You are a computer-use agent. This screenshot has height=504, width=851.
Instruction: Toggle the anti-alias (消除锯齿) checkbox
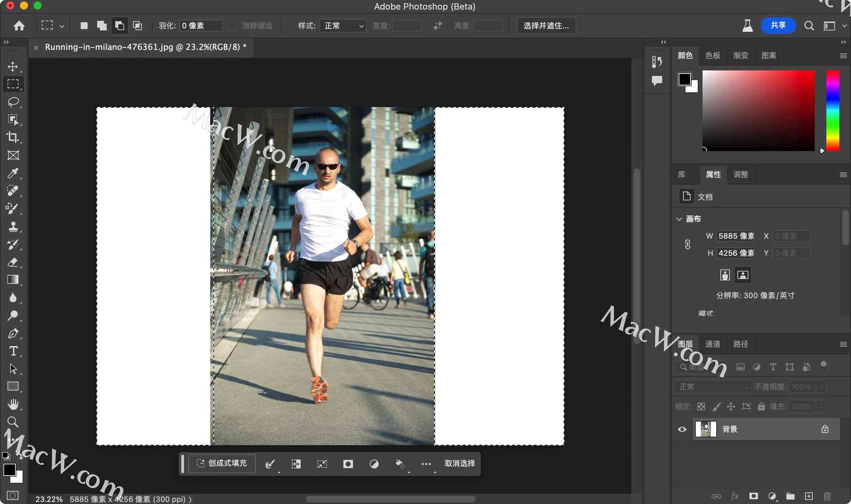pyautogui.click(x=232, y=26)
